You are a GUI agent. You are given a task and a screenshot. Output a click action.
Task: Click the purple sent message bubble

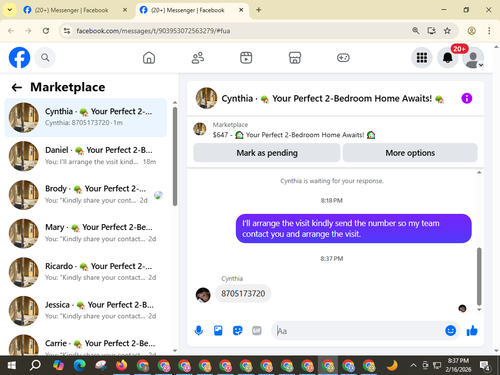pyautogui.click(x=354, y=229)
